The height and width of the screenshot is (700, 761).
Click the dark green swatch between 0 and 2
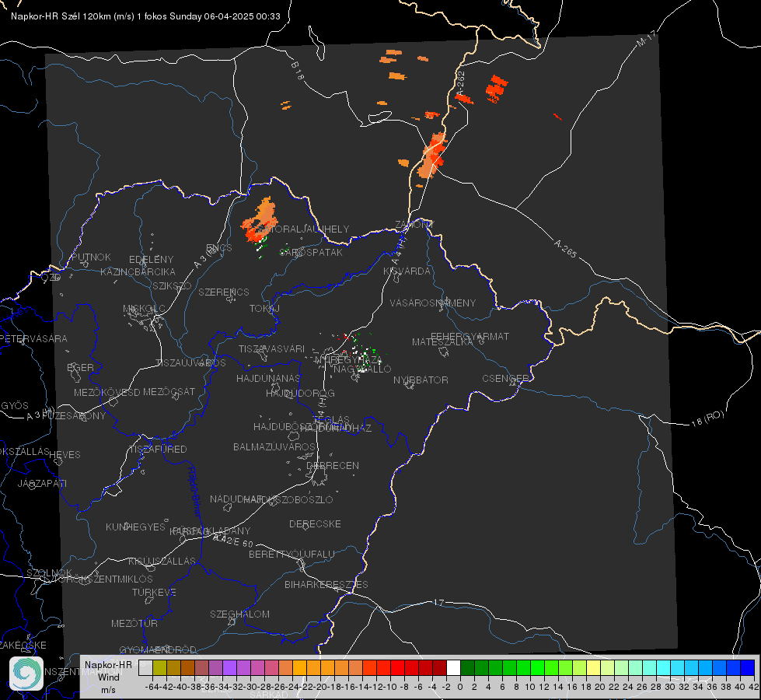467,668
